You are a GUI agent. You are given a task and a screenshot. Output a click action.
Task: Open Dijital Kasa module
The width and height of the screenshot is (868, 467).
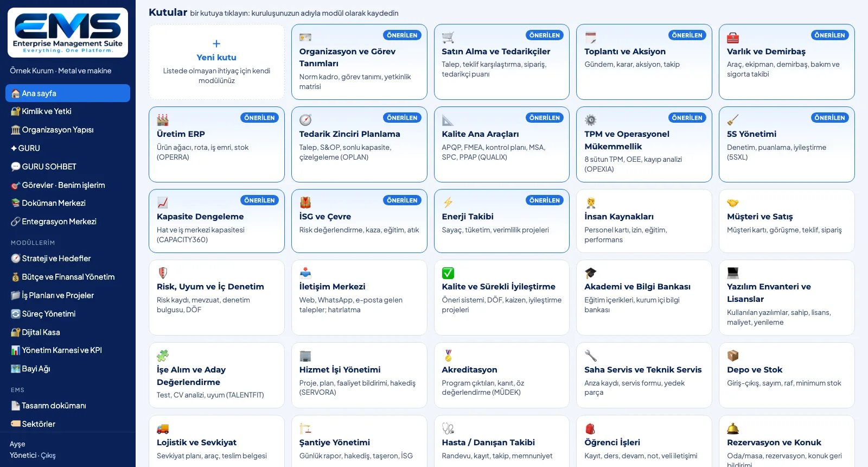[68, 332]
